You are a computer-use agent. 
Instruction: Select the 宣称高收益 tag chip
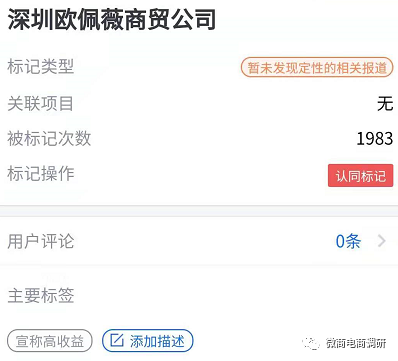(x=50, y=341)
